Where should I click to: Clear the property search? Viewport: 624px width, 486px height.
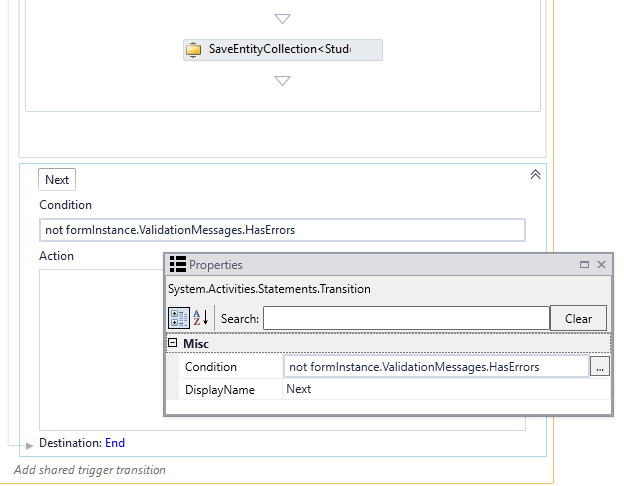pyautogui.click(x=578, y=318)
